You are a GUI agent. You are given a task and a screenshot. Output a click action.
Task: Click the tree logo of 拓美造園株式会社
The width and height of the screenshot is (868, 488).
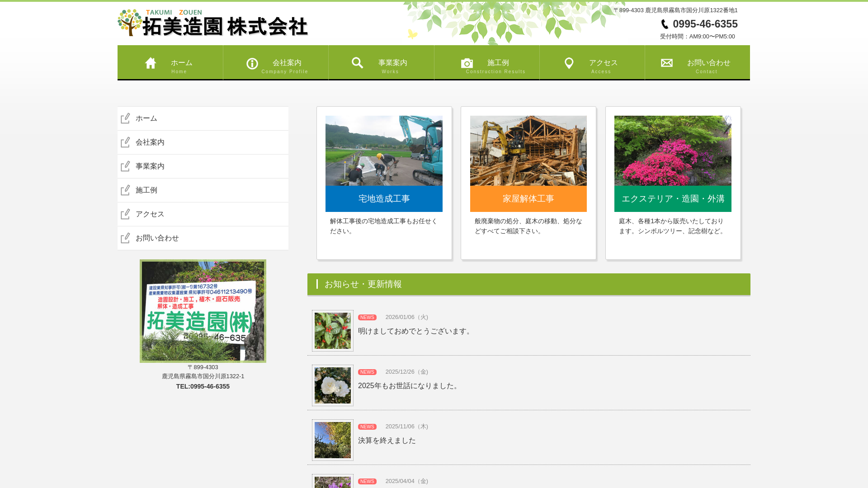129,23
